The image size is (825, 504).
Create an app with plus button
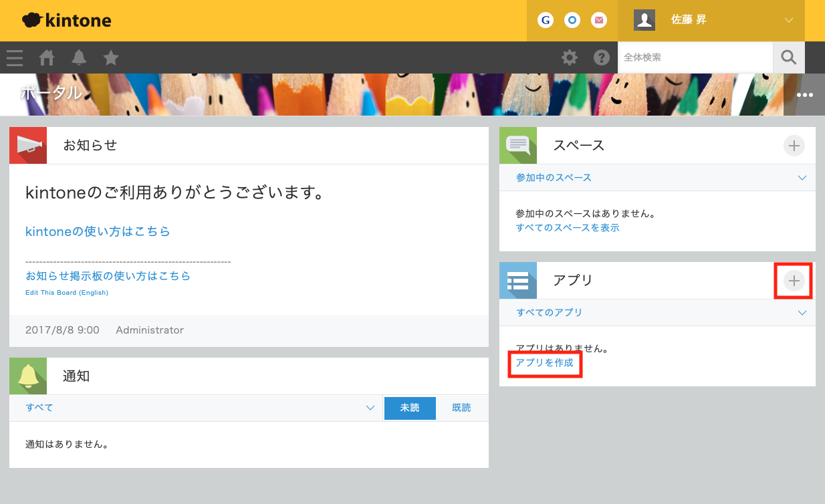point(794,281)
